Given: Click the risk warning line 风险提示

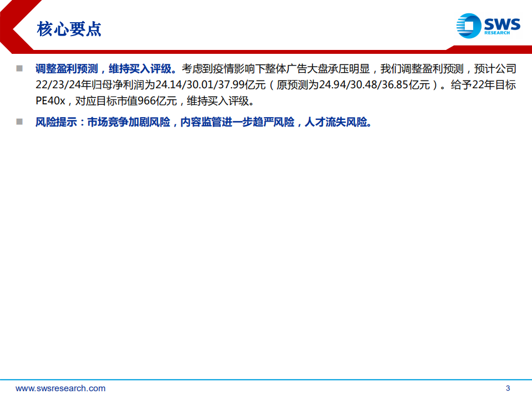Looking at the screenshot, I should click(x=166, y=123).
